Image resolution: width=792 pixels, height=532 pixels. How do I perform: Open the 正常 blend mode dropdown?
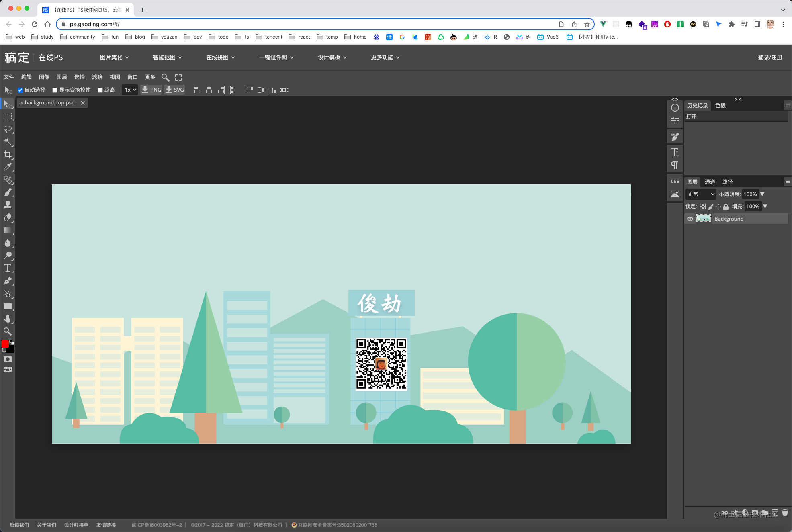(x=701, y=194)
